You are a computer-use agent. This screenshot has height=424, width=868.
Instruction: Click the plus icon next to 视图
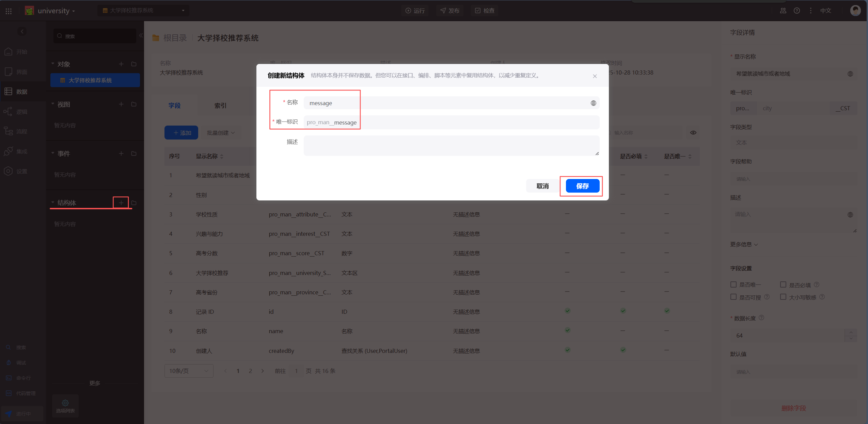pos(121,104)
